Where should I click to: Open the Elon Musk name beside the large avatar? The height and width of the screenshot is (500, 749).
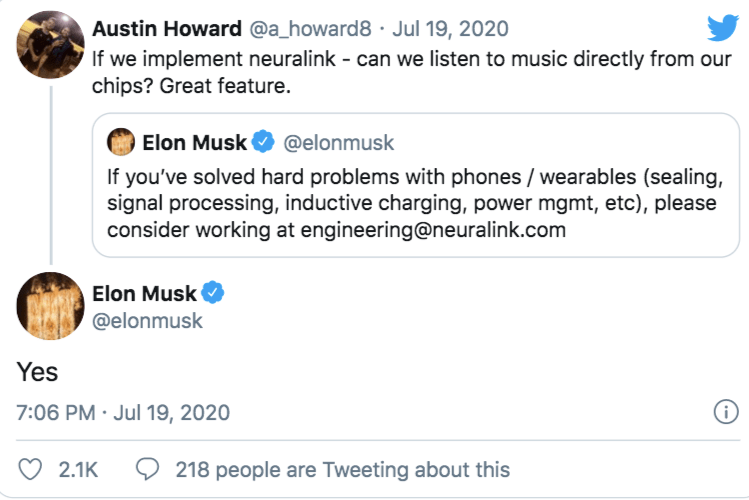[144, 294]
